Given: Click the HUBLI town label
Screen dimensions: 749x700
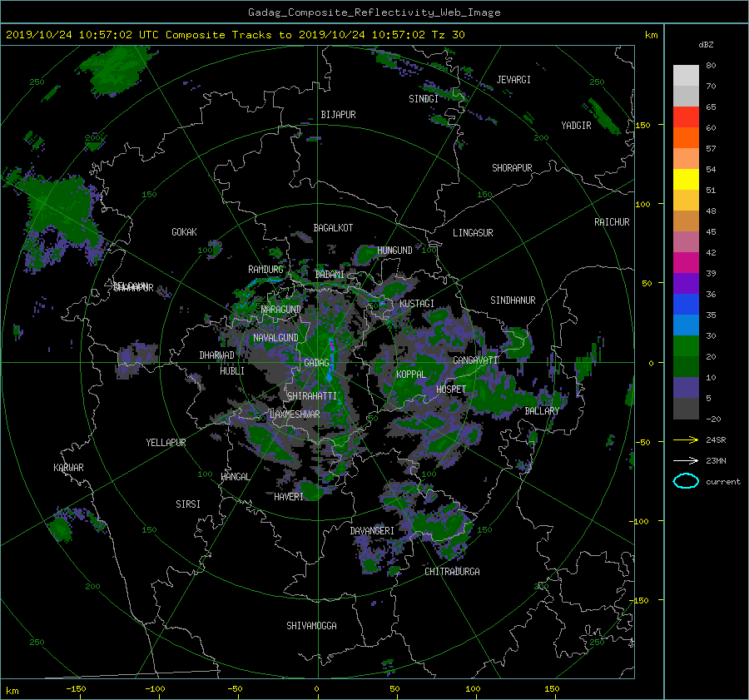Looking at the screenshot, I should pyautogui.click(x=232, y=370).
